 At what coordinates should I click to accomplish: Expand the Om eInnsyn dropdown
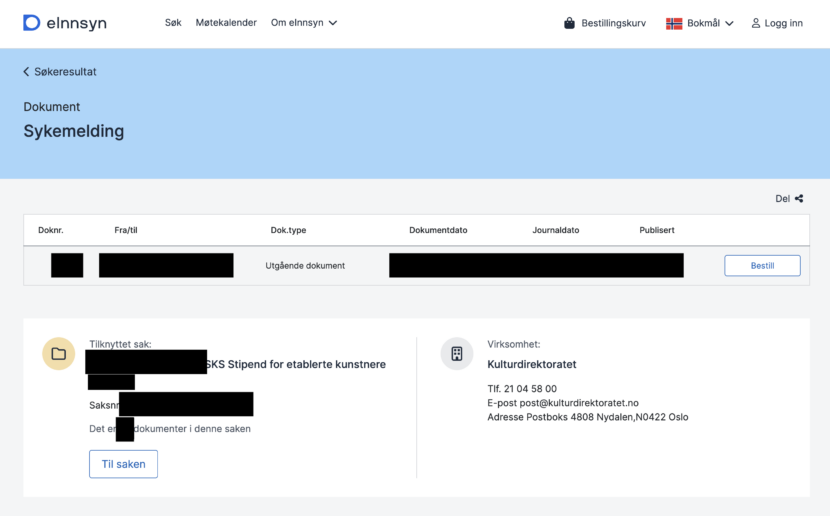304,23
